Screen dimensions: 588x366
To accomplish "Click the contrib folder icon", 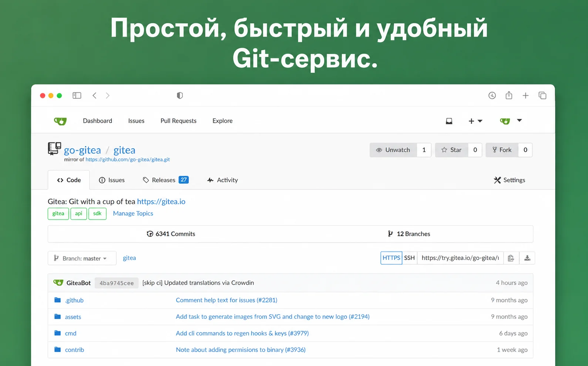I will tap(57, 349).
